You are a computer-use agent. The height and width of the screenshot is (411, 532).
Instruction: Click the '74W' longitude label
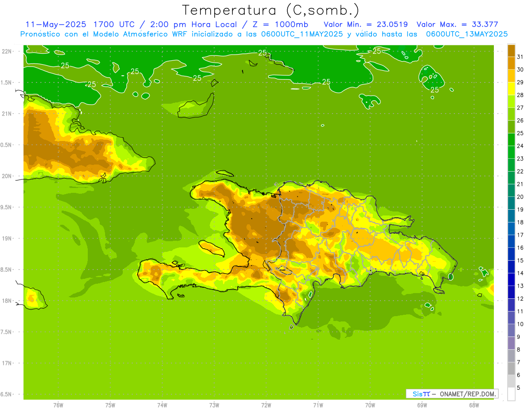point(162,405)
